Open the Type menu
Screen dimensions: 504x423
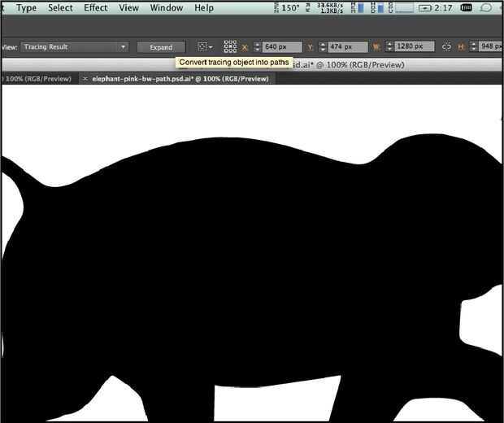(x=26, y=8)
